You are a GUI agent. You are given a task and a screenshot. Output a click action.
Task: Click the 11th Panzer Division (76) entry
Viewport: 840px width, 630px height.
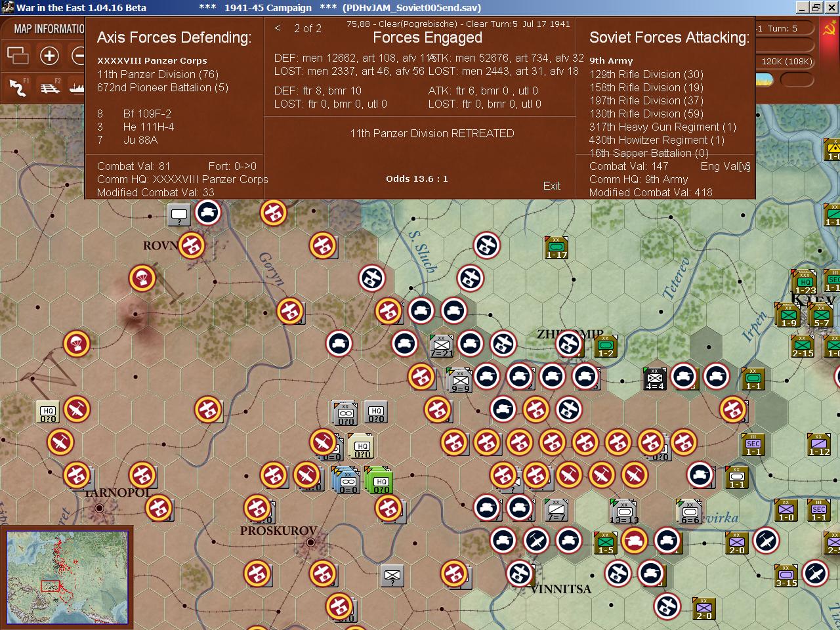[158, 74]
